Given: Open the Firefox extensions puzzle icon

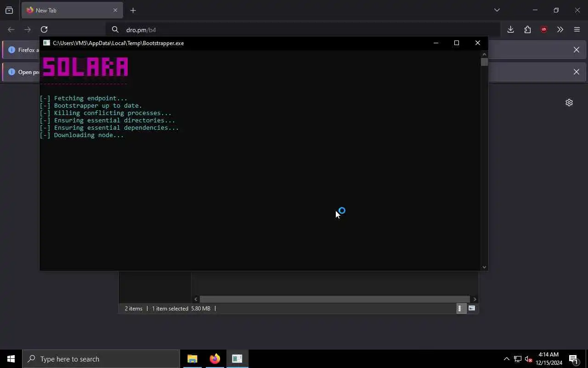Looking at the screenshot, I should (527, 29).
